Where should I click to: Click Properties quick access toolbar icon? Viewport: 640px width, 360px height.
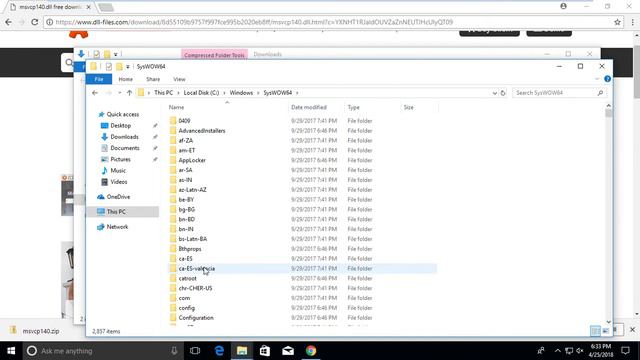click(109, 67)
